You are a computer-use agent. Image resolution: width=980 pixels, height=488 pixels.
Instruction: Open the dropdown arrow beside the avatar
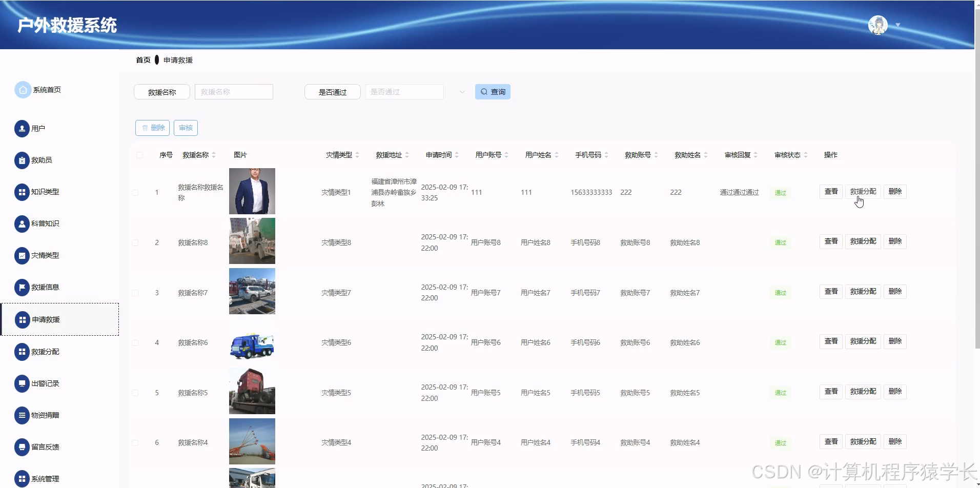(x=898, y=25)
